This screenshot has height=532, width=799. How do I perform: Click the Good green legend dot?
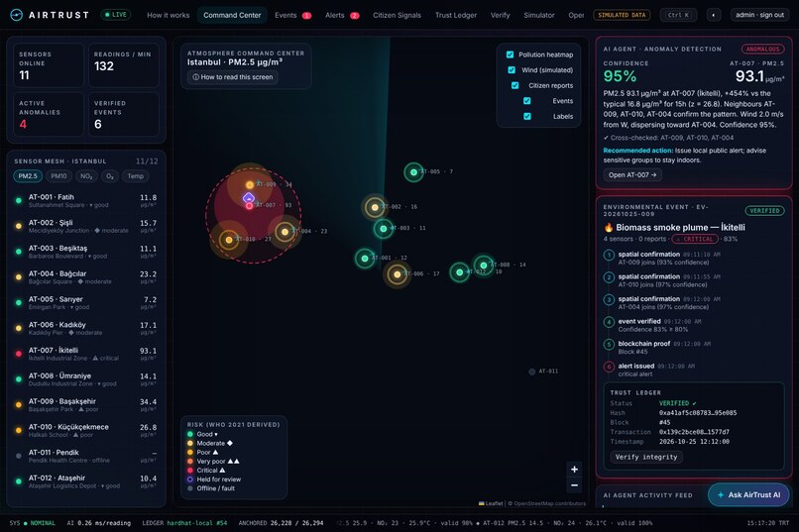click(190, 434)
